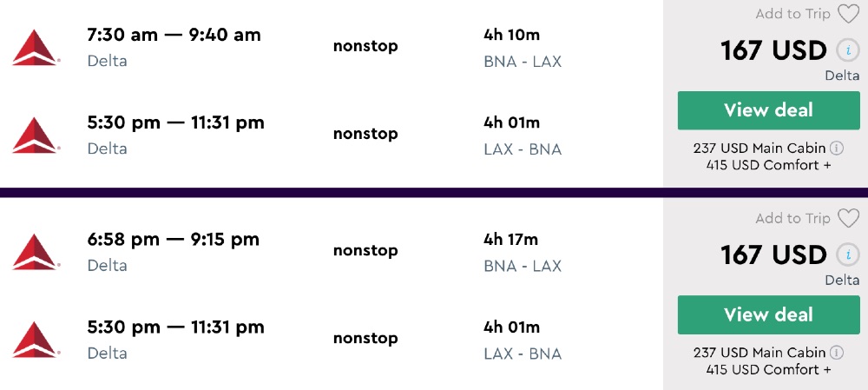Open the 6:58 pm — 9:15 pm flight details

point(173,239)
